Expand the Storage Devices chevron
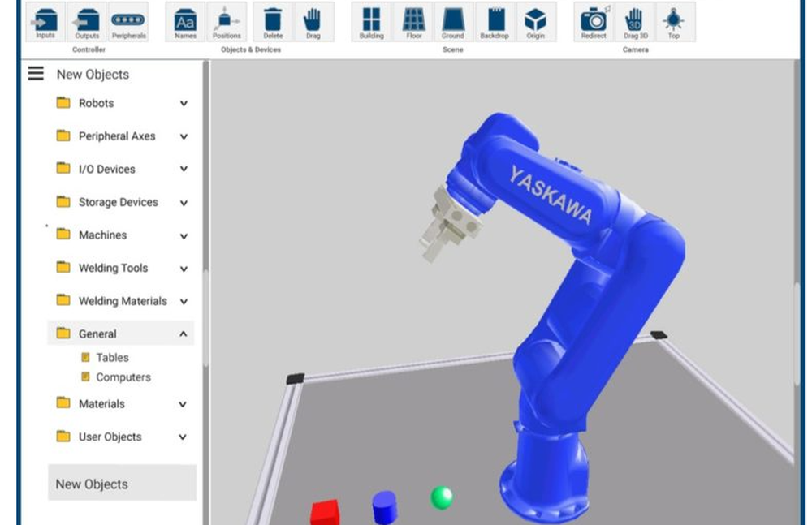Viewport: 812px width, 525px height. 184,202
